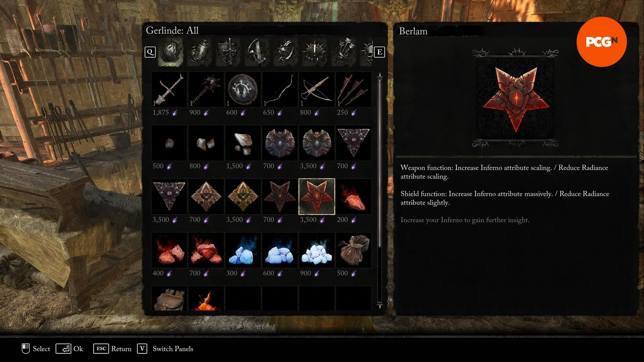The height and width of the screenshot is (362, 644).
Task: Select the sword item priced 1,875
Action: point(169,89)
